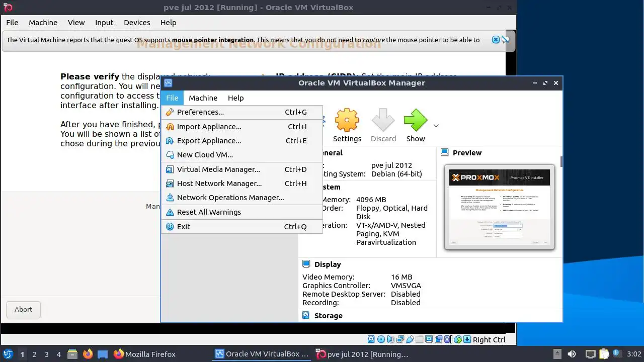The height and width of the screenshot is (362, 644).
Task: Click the Discard toolbar icon
Action: [x=383, y=121]
